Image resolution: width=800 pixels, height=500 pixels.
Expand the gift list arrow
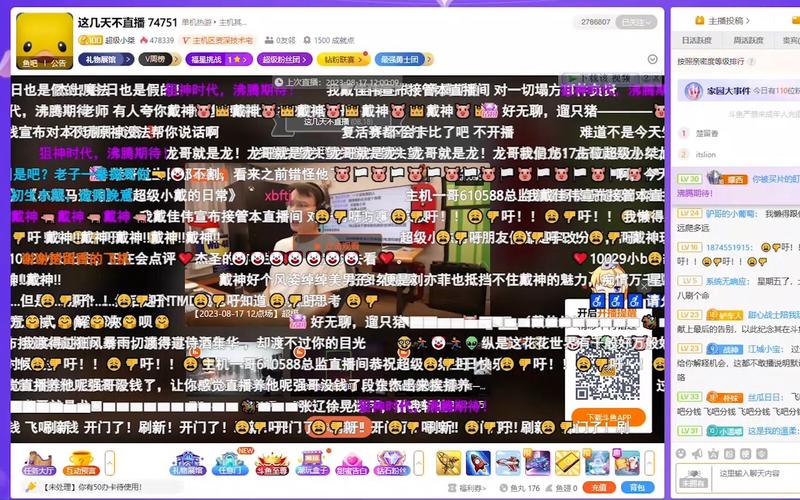click(x=649, y=463)
